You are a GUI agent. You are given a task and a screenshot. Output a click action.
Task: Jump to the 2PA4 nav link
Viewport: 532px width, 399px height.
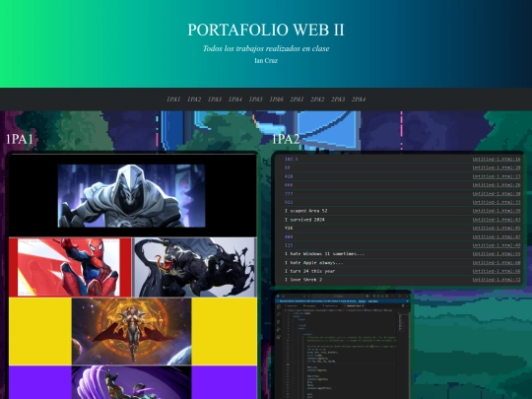[x=359, y=100]
